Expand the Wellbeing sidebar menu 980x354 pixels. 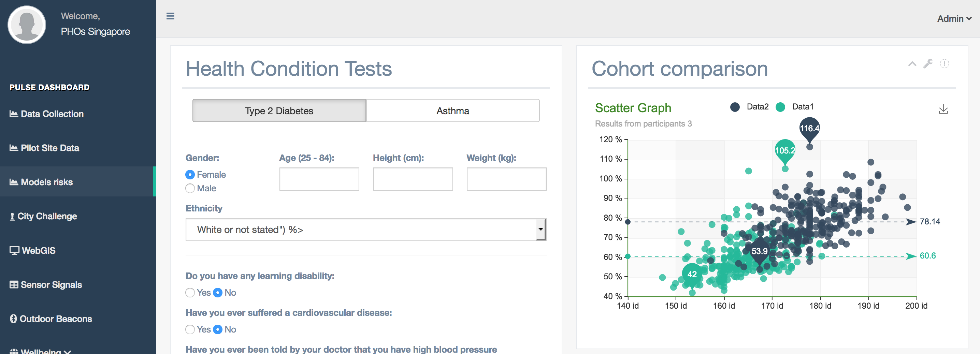point(40,351)
